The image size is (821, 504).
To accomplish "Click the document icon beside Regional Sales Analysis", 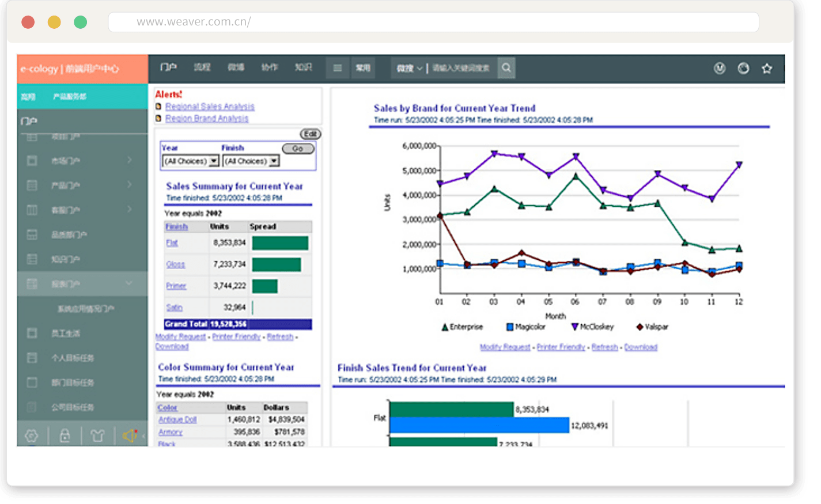I will (158, 107).
